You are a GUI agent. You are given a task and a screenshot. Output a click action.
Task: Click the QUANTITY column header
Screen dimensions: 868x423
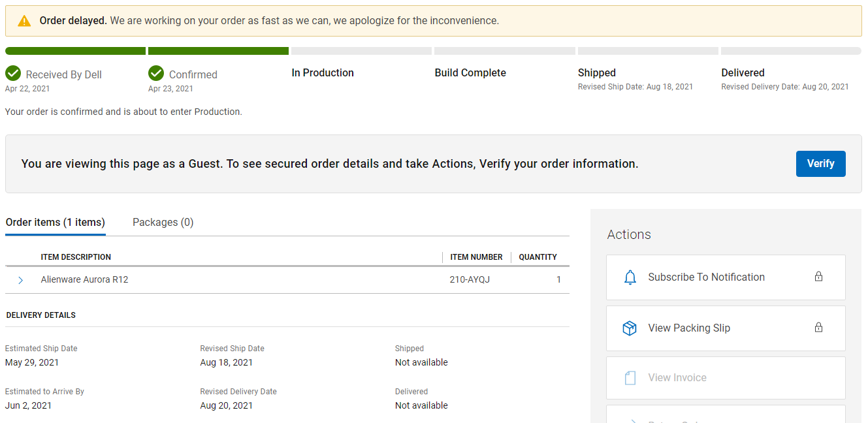538,257
